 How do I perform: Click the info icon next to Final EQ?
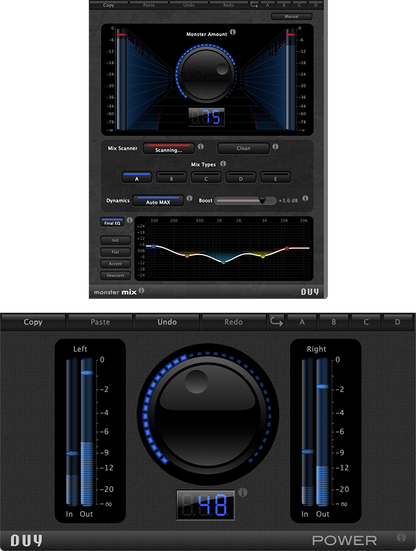pyautogui.click(x=130, y=220)
